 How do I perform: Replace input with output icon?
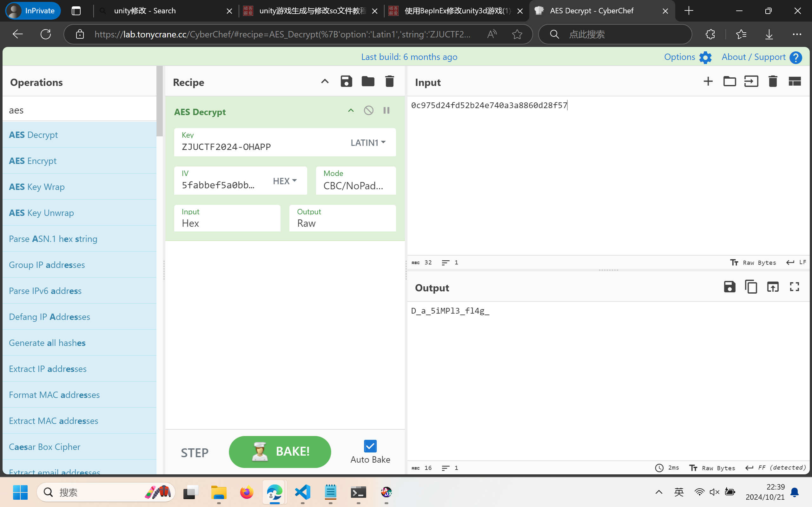coord(772,287)
